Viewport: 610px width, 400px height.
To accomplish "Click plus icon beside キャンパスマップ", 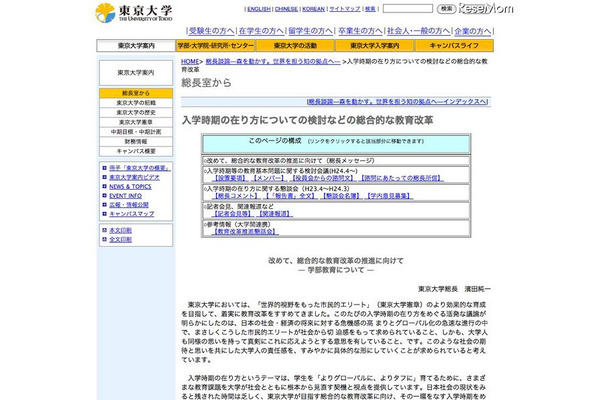I will click(104, 214).
